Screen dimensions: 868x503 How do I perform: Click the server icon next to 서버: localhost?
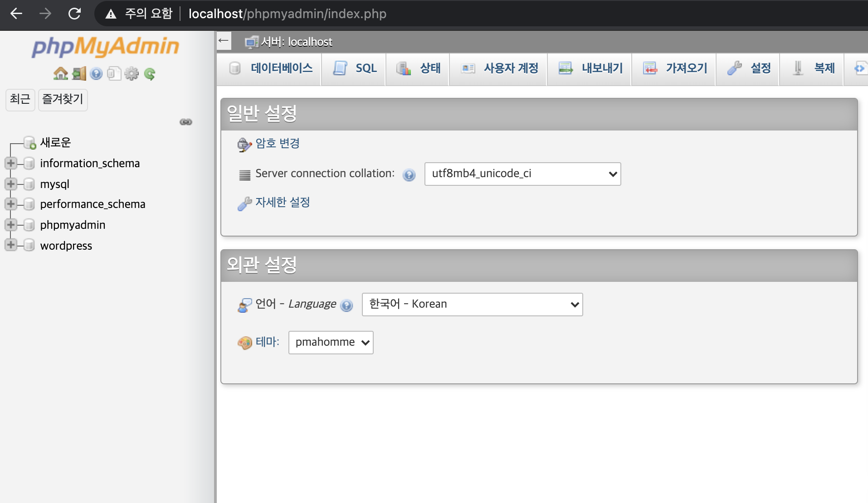[x=251, y=42]
